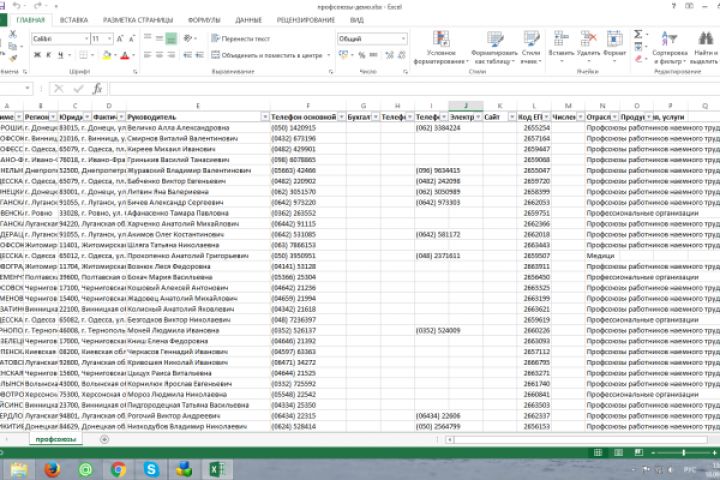Viewport: 720px width, 480px height.
Task: Apply percent style with the % icon
Action: coord(362,55)
